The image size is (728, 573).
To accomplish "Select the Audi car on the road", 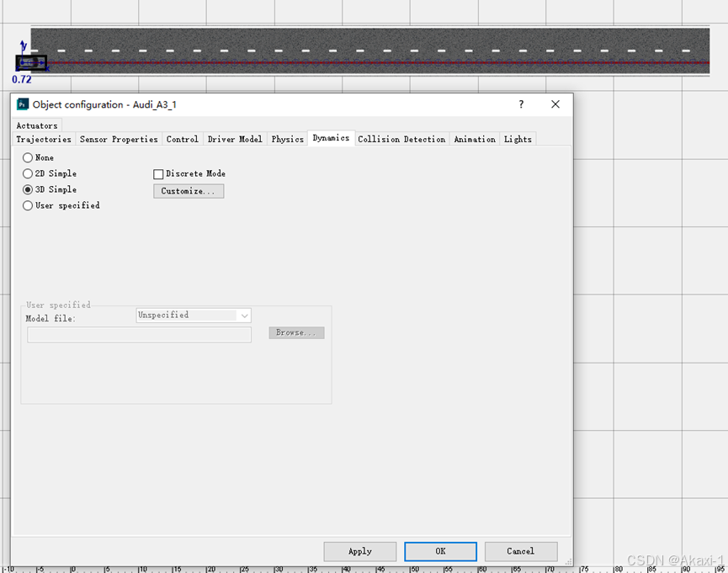I will tap(32, 63).
